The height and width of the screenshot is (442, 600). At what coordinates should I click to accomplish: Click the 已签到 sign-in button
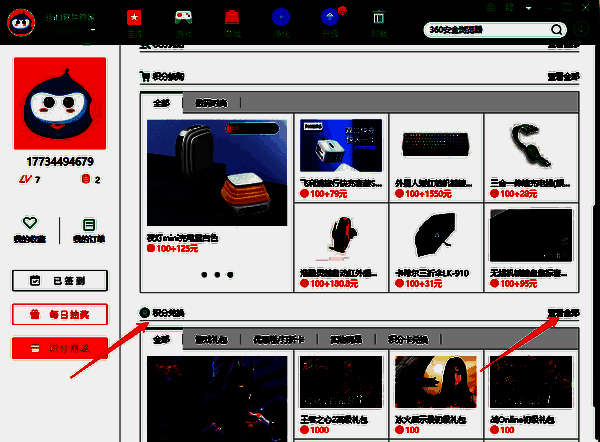tap(59, 281)
